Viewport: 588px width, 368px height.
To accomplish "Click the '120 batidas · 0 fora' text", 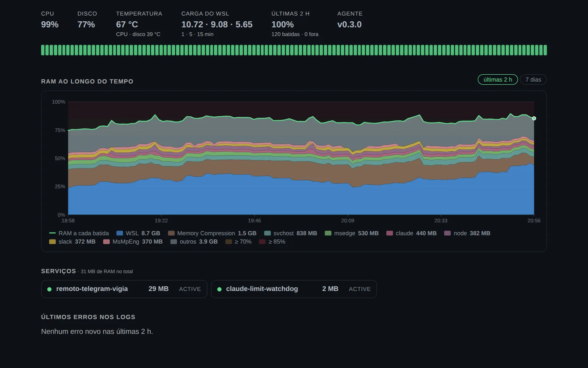I will pyautogui.click(x=295, y=34).
